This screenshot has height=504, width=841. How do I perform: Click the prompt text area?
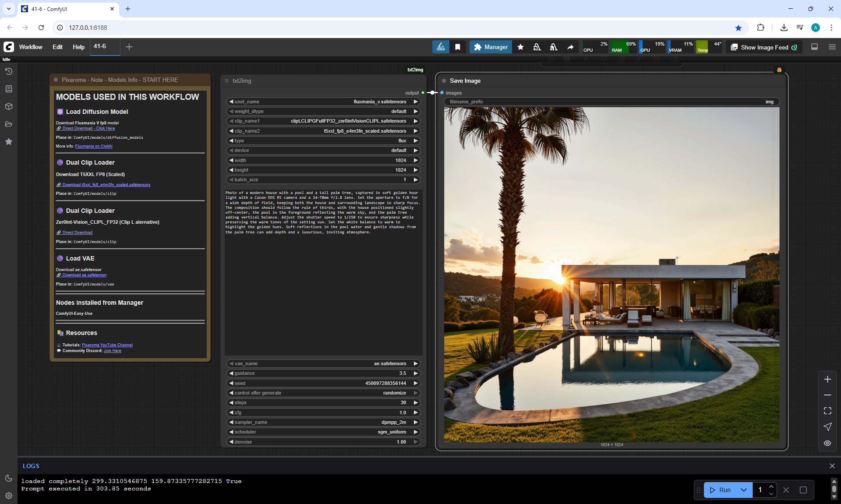tap(323, 271)
